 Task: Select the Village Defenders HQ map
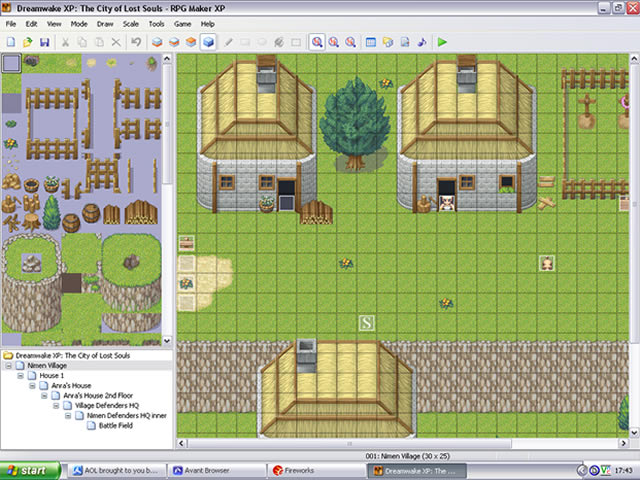pos(107,406)
